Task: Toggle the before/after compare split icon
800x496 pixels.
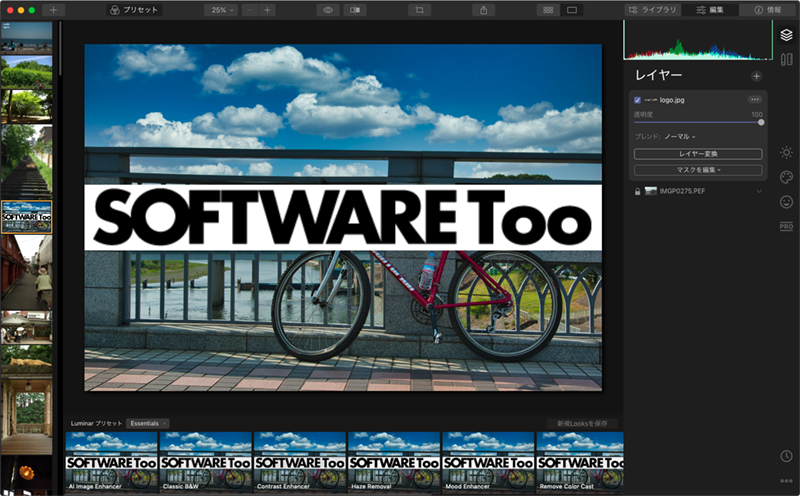Action: click(x=355, y=10)
